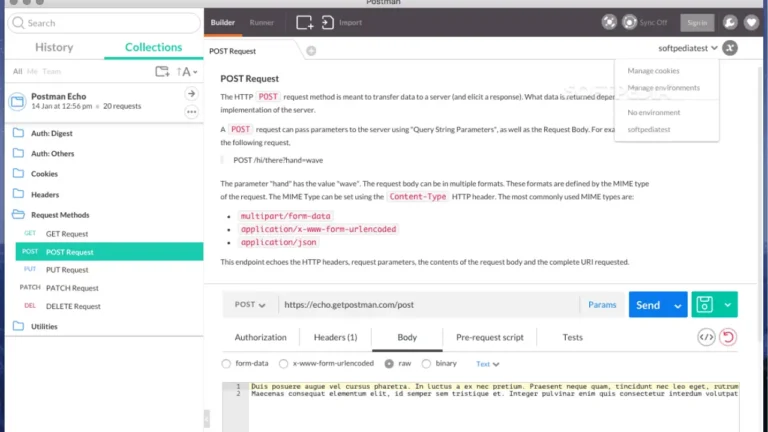Generate code snippets icon
This screenshot has height=432, width=768.
(706, 337)
